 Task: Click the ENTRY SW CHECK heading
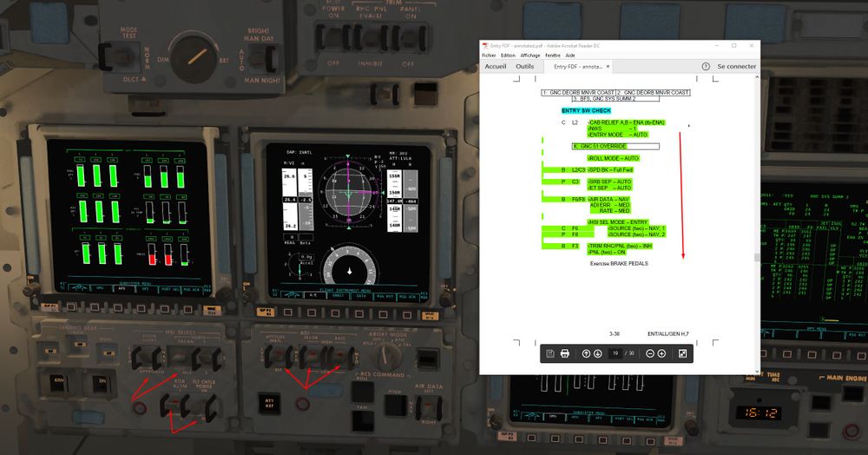[x=586, y=110]
